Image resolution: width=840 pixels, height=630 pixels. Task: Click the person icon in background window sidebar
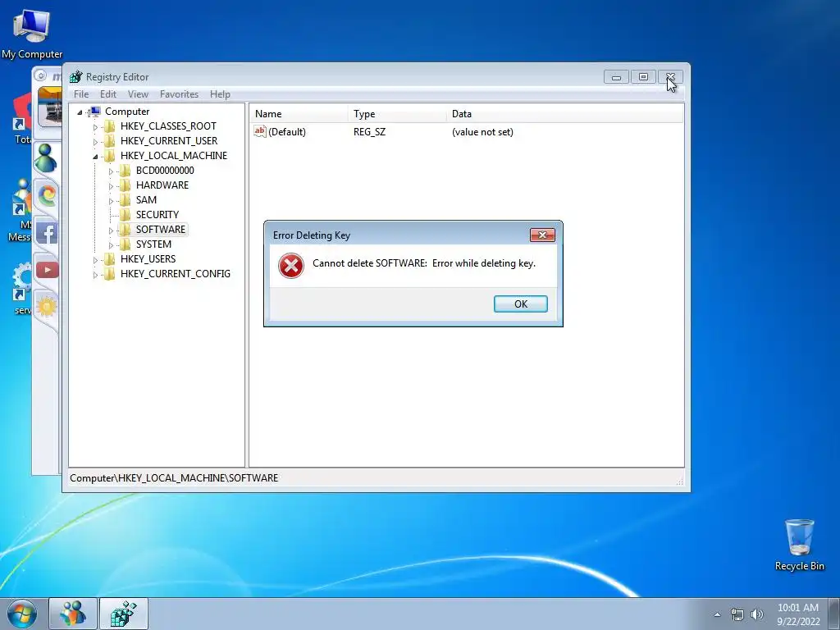click(46, 158)
